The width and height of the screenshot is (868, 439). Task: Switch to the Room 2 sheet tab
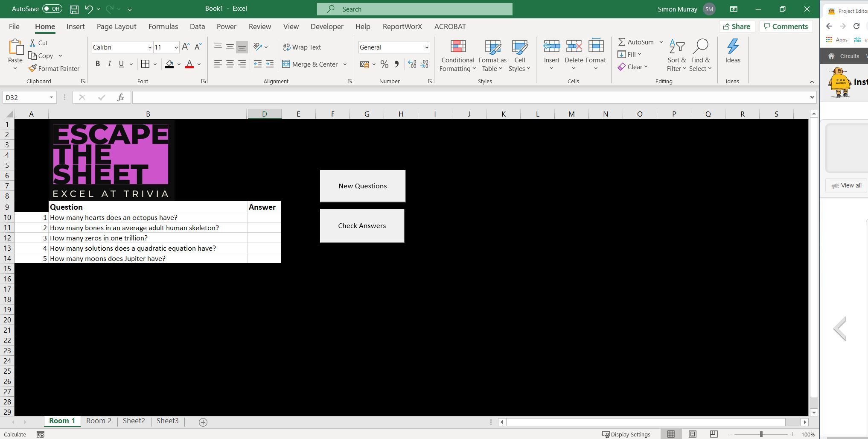99,421
